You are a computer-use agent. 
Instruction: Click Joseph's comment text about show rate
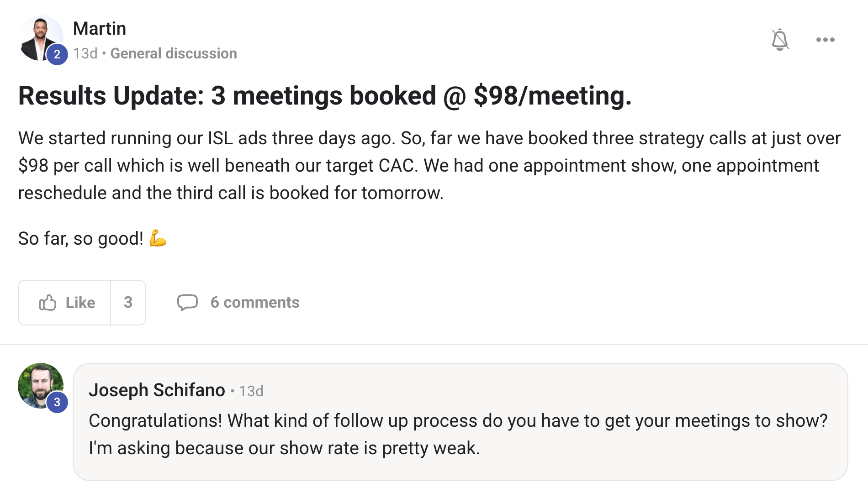click(x=457, y=434)
